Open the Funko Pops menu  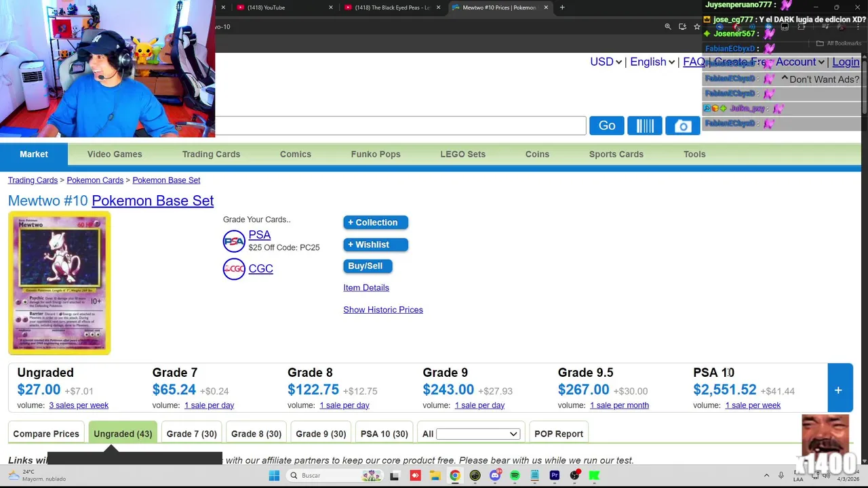[x=376, y=154]
